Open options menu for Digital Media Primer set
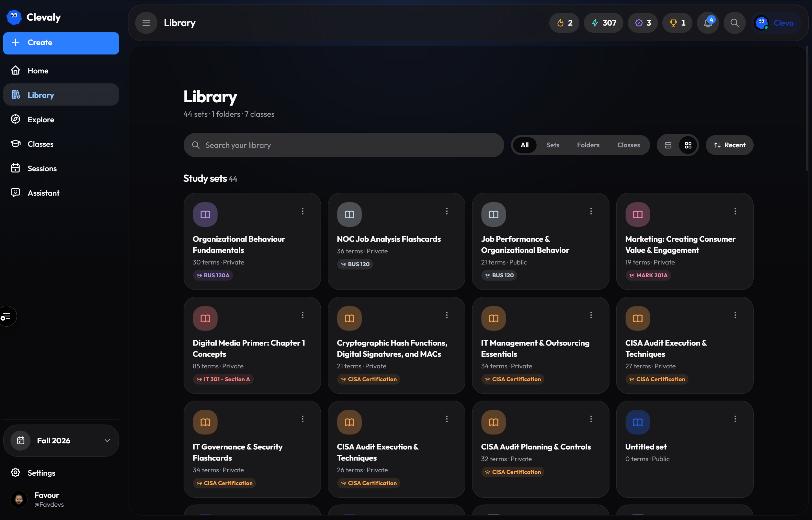This screenshot has width=812, height=520. tap(302, 315)
